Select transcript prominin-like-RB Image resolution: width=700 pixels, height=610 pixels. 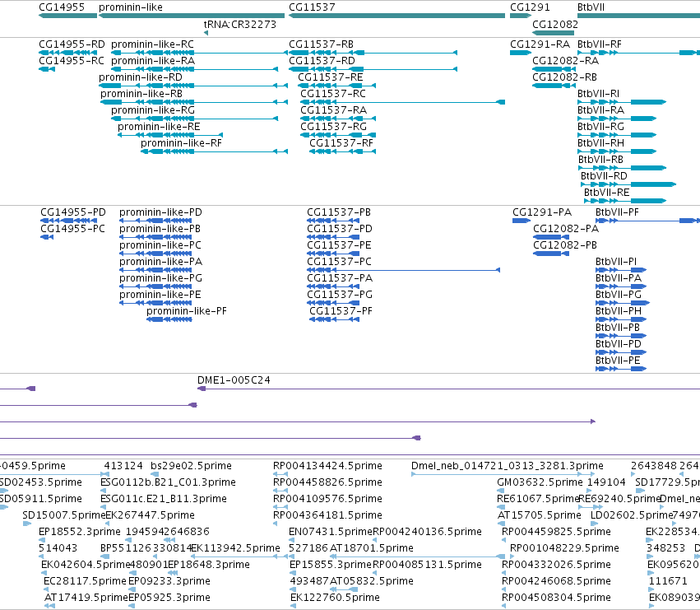141,94
